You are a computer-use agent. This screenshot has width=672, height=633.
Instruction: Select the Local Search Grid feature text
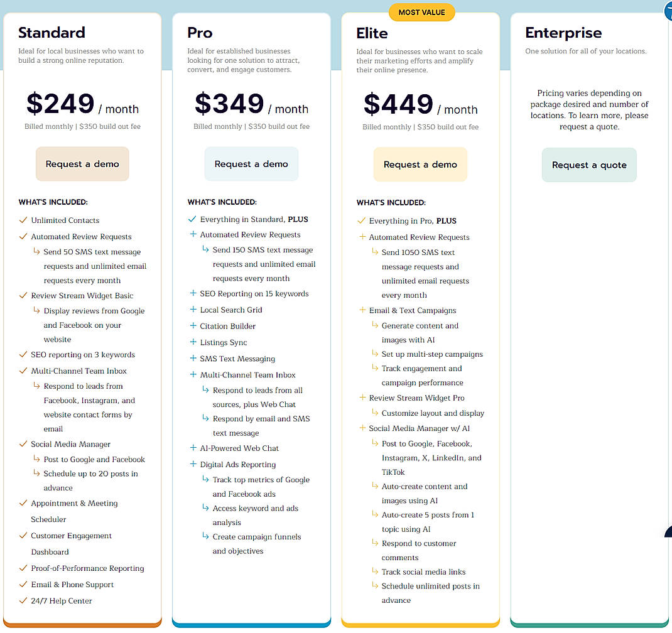(x=231, y=310)
